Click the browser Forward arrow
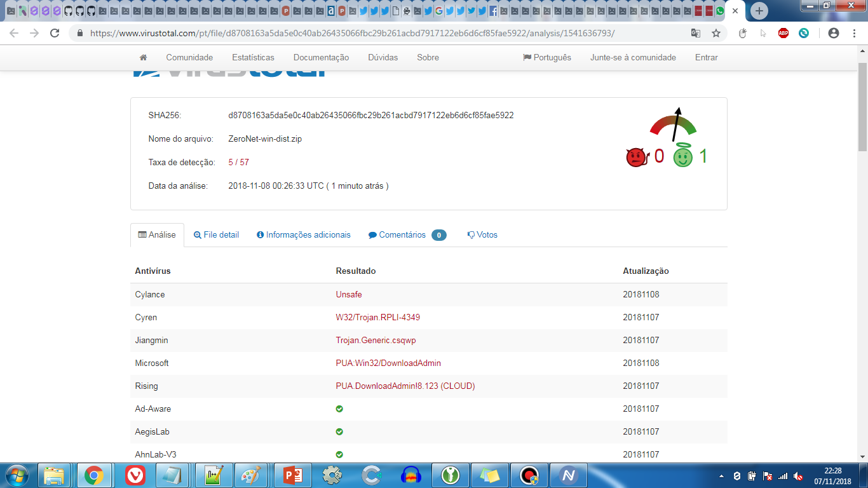 point(34,33)
